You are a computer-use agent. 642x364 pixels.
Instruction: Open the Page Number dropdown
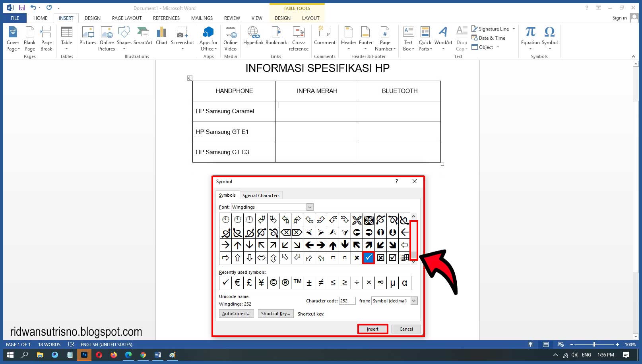[385, 39]
